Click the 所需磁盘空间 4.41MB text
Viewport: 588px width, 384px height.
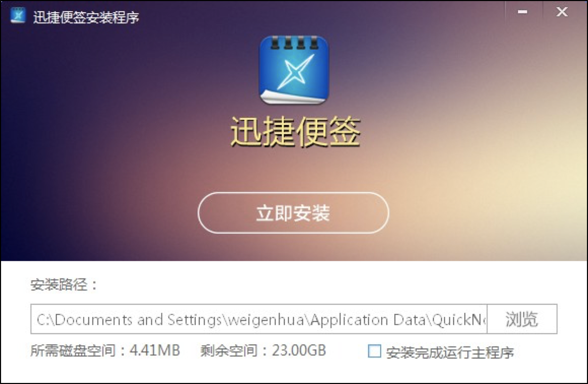pos(105,351)
